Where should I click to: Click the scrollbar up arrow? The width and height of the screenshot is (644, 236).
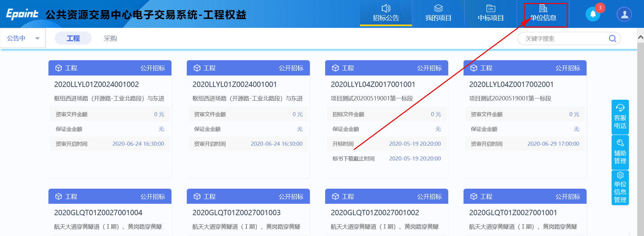click(x=640, y=37)
